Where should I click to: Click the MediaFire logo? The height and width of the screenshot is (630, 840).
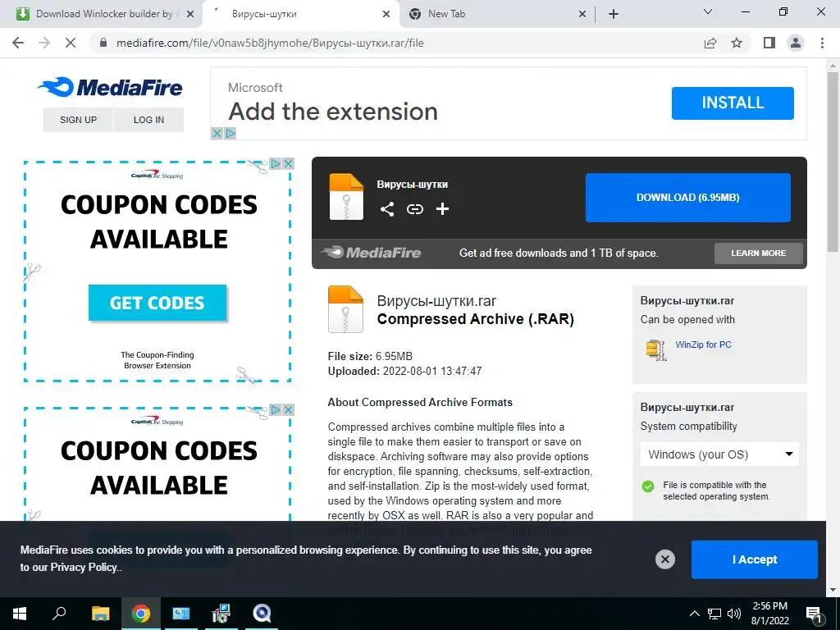click(110, 87)
